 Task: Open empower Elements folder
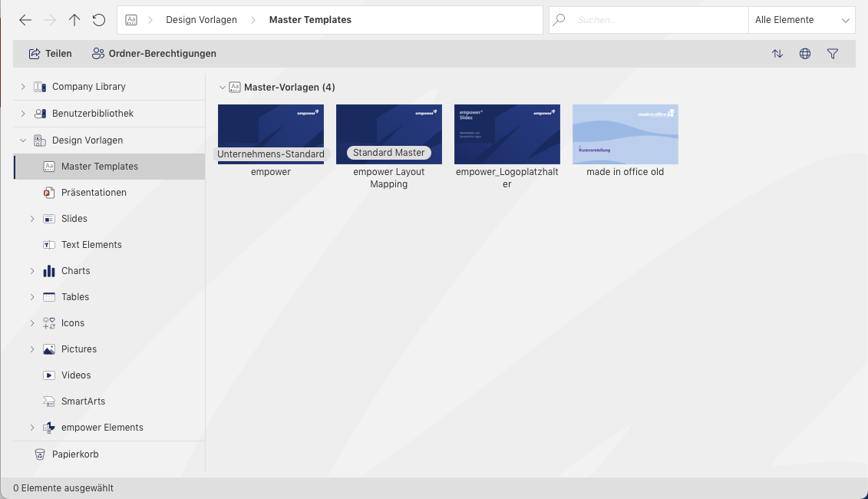110,428
